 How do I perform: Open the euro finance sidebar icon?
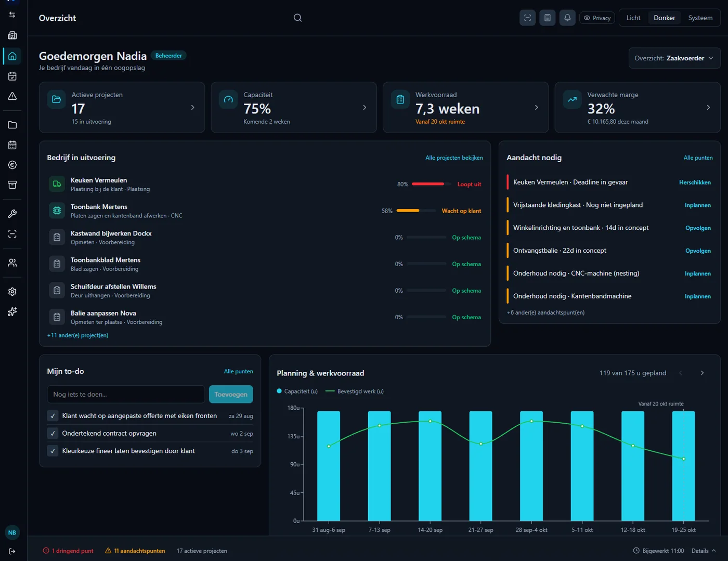[x=12, y=165]
